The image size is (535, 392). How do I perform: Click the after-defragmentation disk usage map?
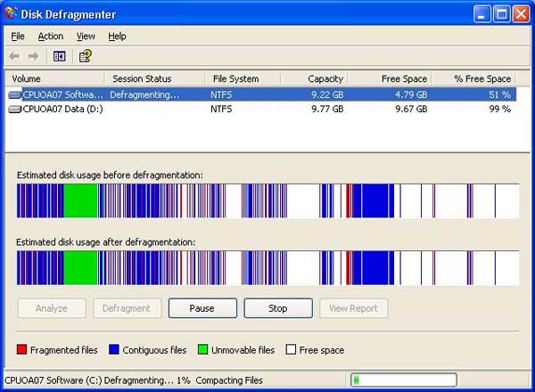(267, 268)
